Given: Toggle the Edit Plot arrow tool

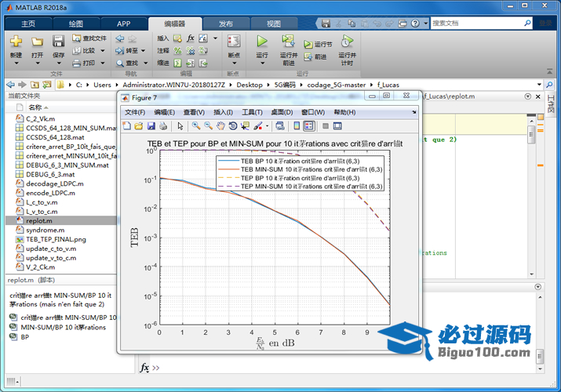Looking at the screenshot, I should (x=180, y=125).
